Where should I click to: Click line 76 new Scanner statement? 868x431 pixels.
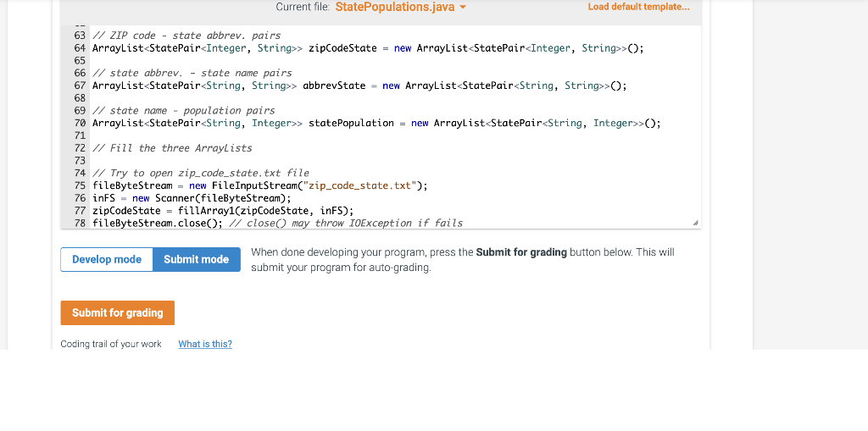point(192,198)
